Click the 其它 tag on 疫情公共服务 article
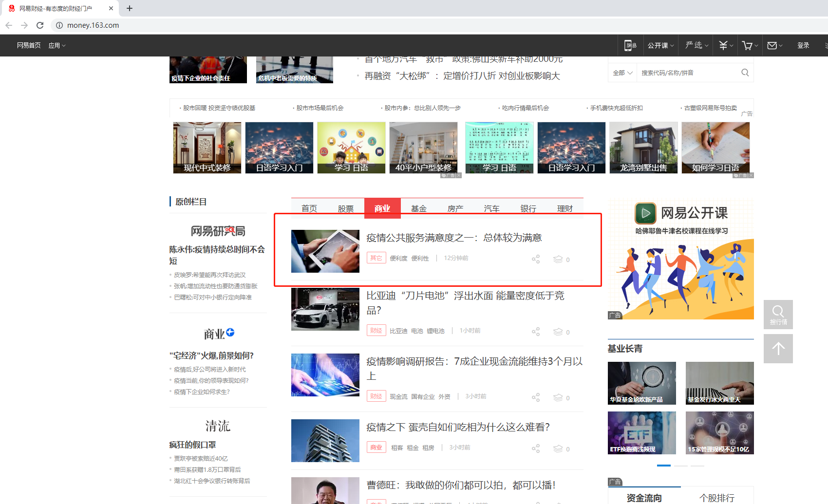Image resolution: width=828 pixels, height=504 pixels. click(x=376, y=258)
